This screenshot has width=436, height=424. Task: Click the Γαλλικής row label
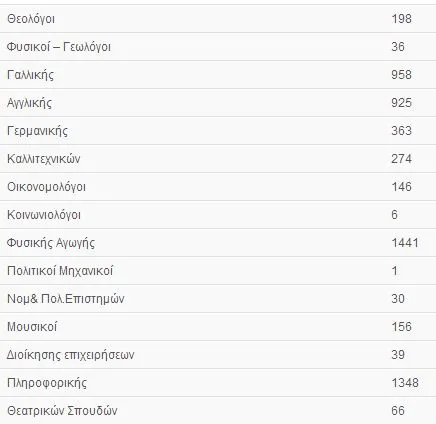(30, 75)
